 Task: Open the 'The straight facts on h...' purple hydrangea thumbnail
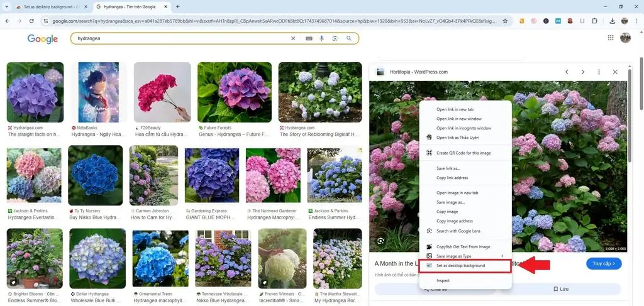coord(35,92)
